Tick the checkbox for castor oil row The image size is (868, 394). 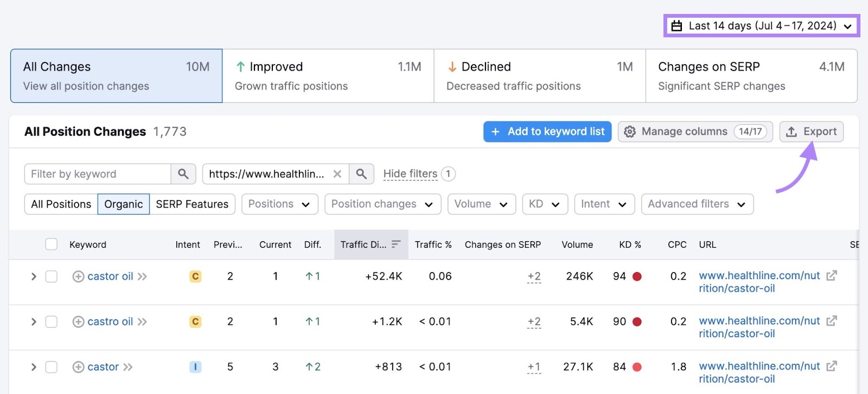click(x=52, y=276)
